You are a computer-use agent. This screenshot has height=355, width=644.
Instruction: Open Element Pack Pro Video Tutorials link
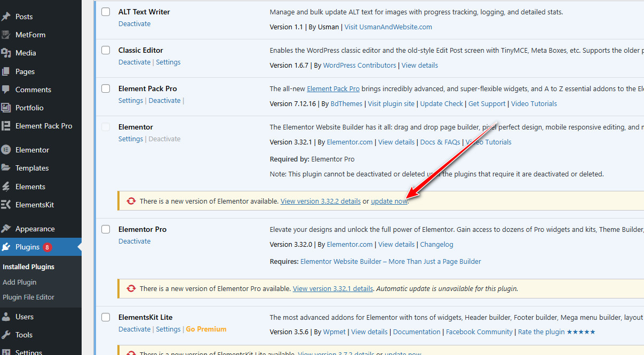534,103
